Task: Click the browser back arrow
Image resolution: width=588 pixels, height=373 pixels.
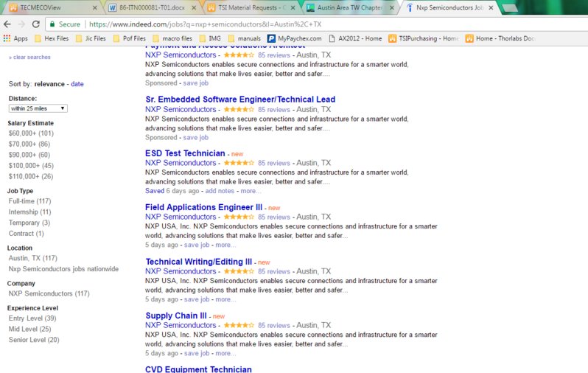Action: point(7,24)
